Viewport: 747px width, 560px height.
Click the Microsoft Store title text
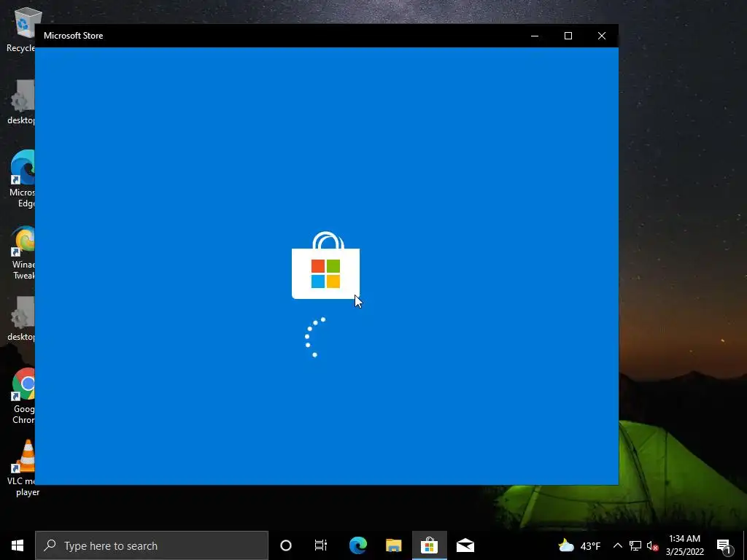pyautogui.click(x=74, y=36)
